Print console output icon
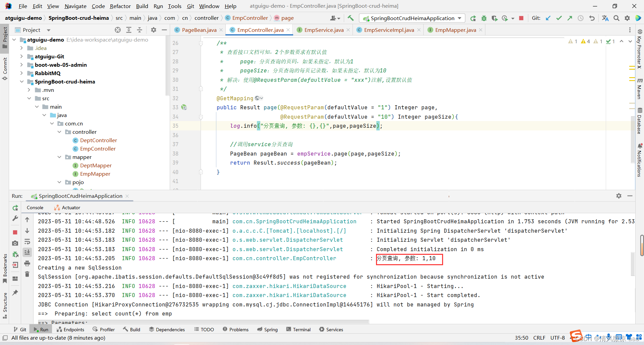Screen dimensions: 644x345 click(x=27, y=263)
